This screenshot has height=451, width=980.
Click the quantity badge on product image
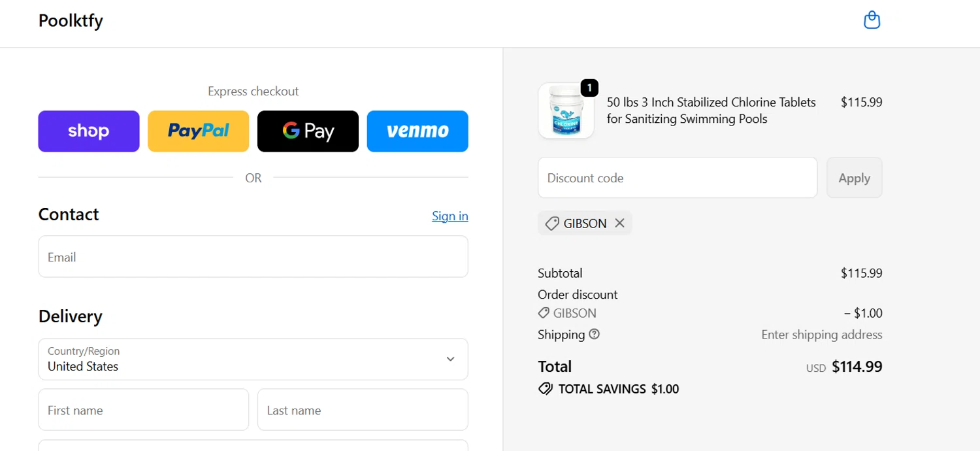tap(589, 87)
